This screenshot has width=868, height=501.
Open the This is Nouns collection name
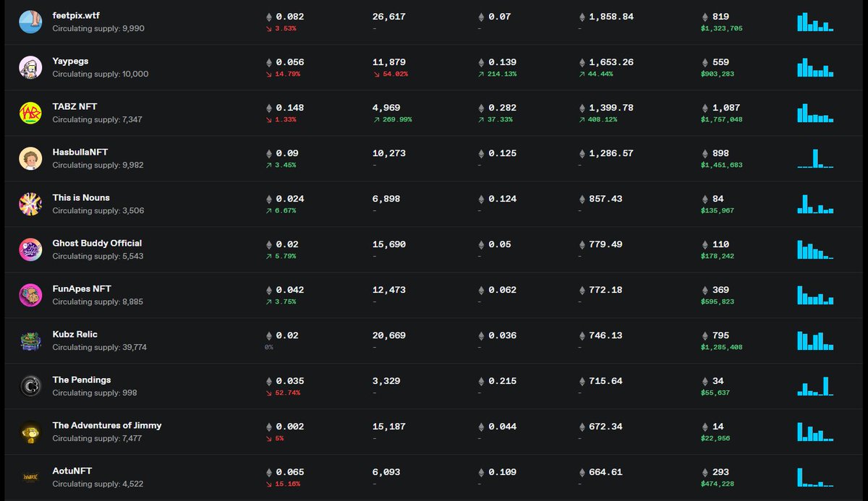81,198
